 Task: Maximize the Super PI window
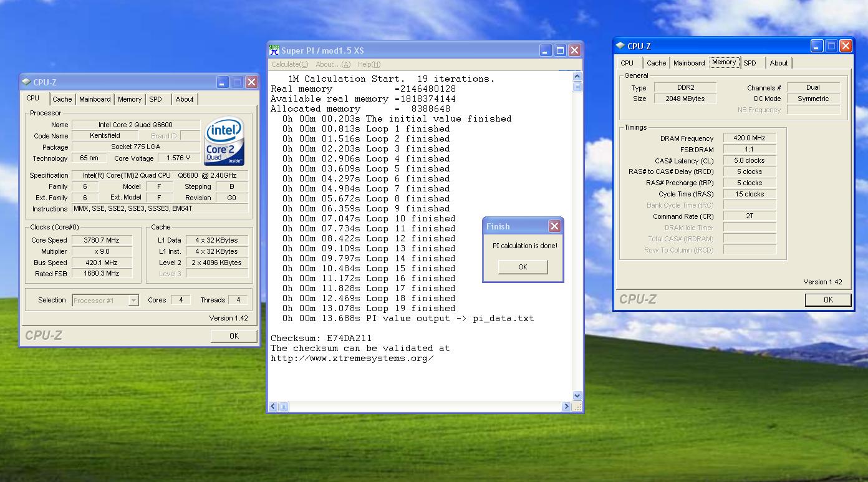(x=560, y=51)
